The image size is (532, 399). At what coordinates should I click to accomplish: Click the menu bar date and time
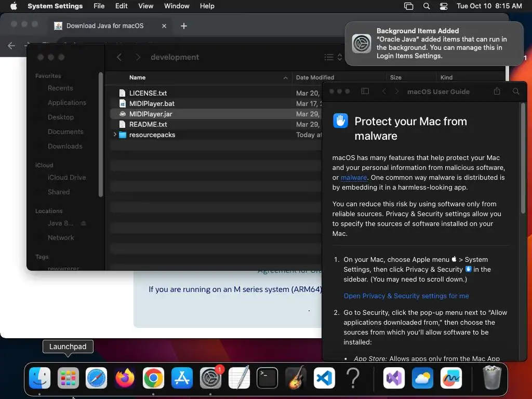tap(489, 6)
